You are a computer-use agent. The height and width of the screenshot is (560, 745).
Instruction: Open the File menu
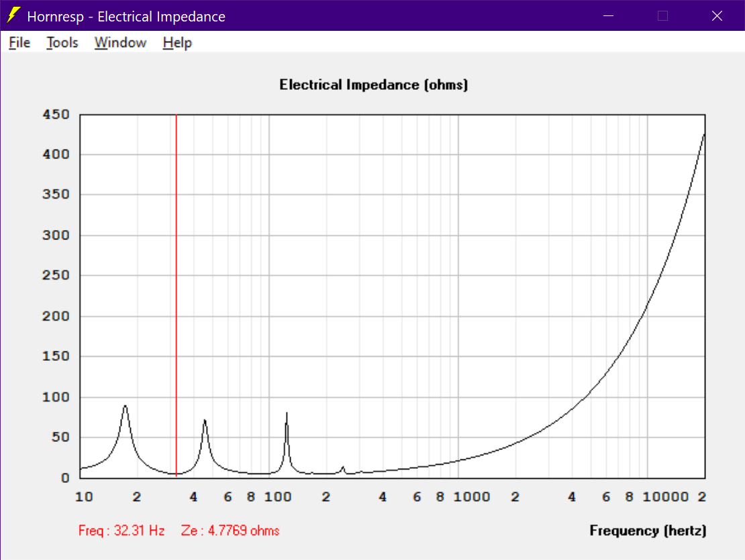[x=19, y=43]
